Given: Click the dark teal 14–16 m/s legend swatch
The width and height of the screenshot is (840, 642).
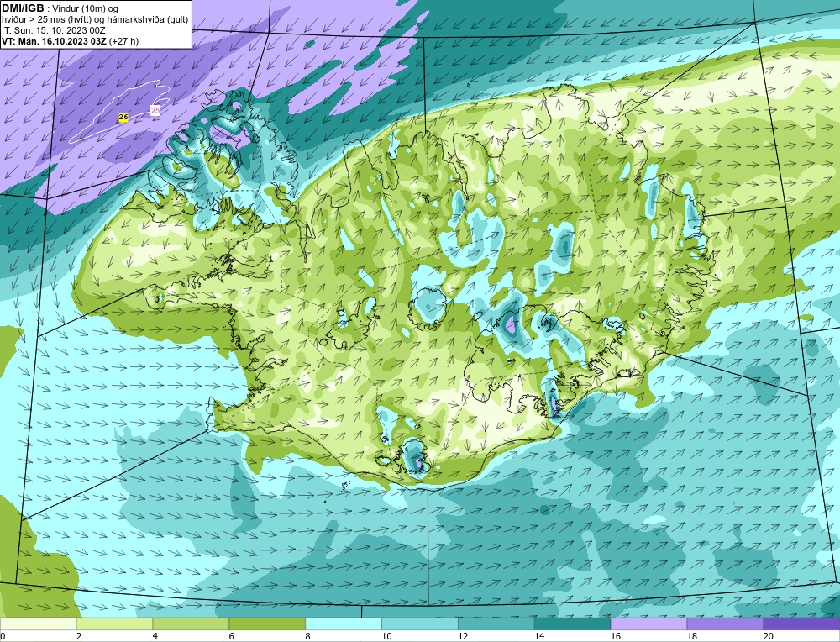Looking at the screenshot, I should (x=572, y=624).
